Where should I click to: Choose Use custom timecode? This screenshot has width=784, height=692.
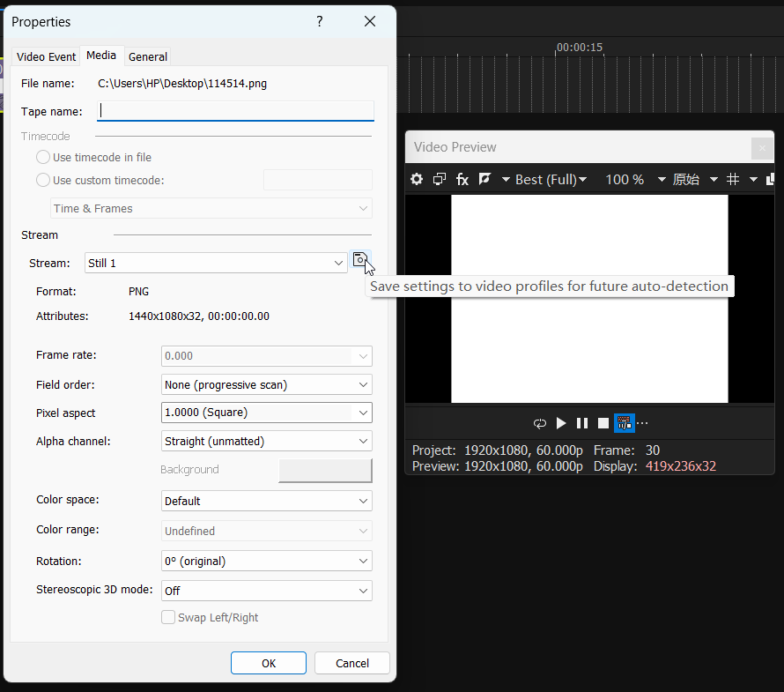click(x=42, y=180)
